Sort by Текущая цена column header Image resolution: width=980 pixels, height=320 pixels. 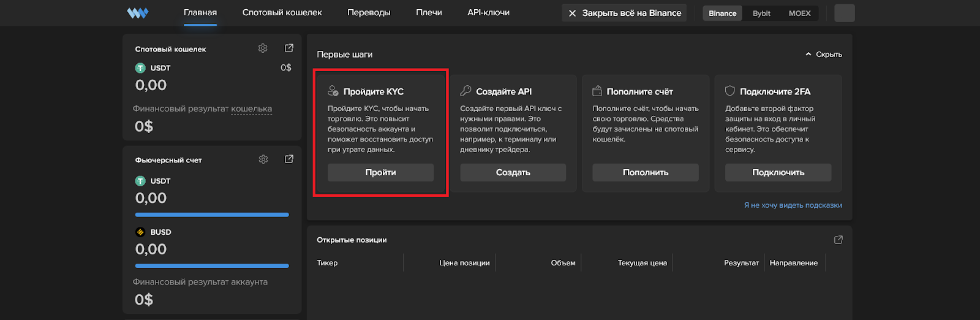point(642,263)
